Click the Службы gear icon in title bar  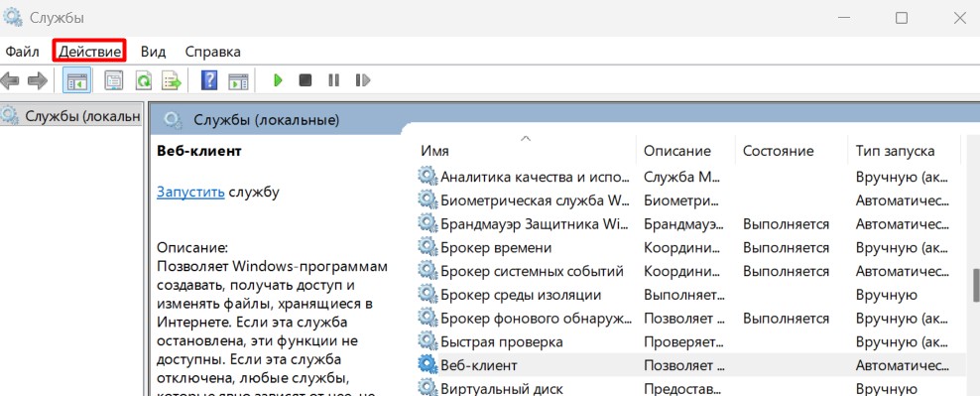pyautogui.click(x=13, y=16)
